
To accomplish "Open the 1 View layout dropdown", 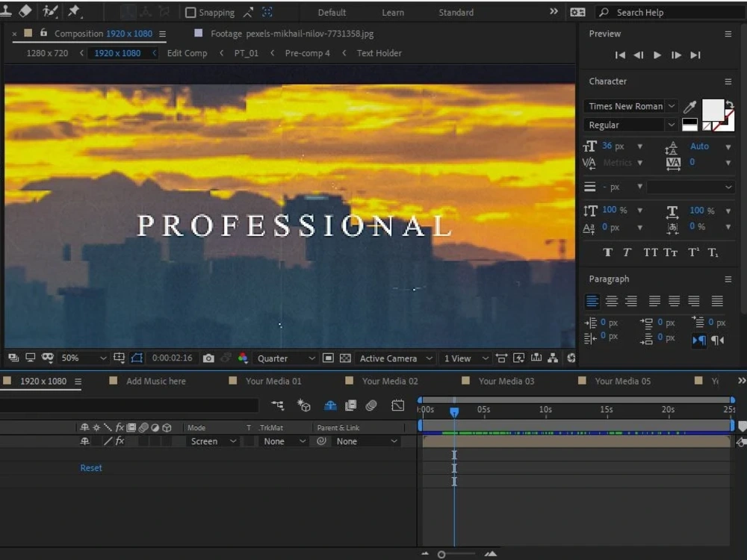I will pyautogui.click(x=465, y=358).
